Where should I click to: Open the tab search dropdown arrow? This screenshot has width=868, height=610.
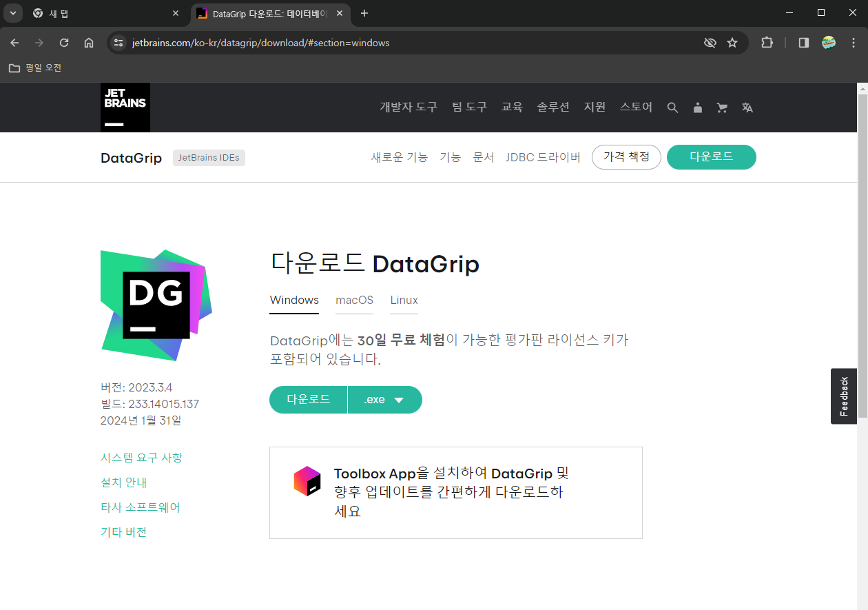pyautogui.click(x=13, y=13)
